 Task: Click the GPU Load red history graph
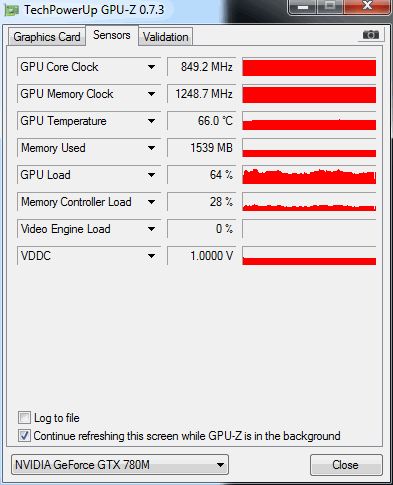click(x=309, y=175)
